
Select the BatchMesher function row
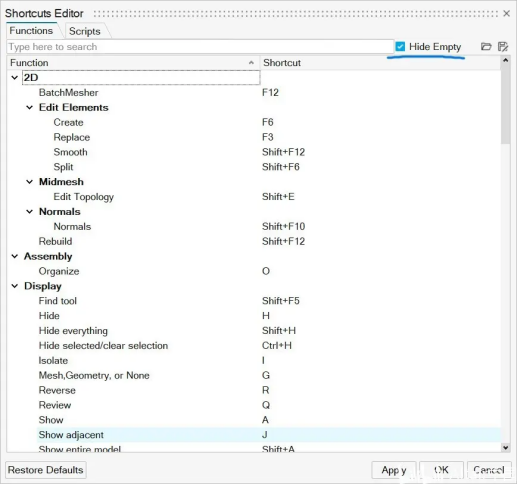click(253, 92)
